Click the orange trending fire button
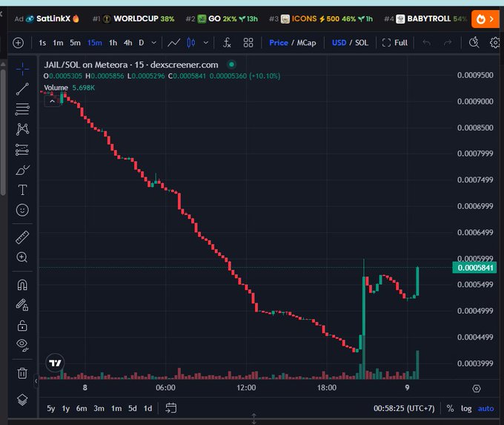This screenshot has height=425, width=504. [x=485, y=19]
